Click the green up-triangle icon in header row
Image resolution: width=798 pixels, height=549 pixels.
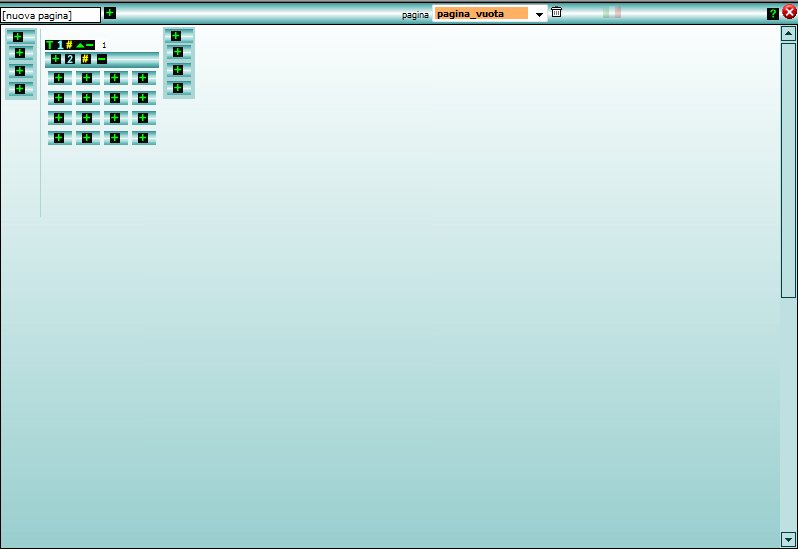(x=80, y=45)
